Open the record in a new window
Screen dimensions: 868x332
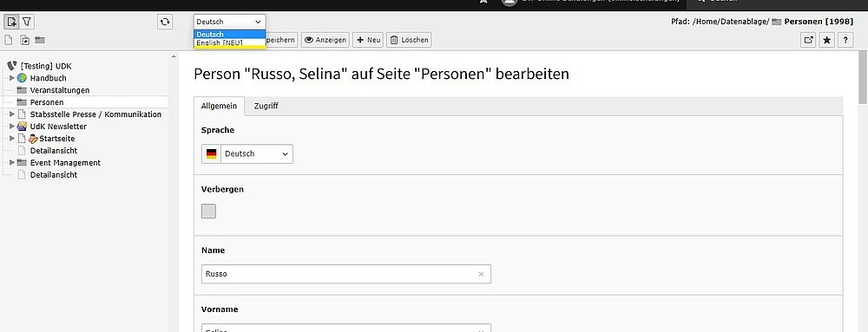[809, 41]
